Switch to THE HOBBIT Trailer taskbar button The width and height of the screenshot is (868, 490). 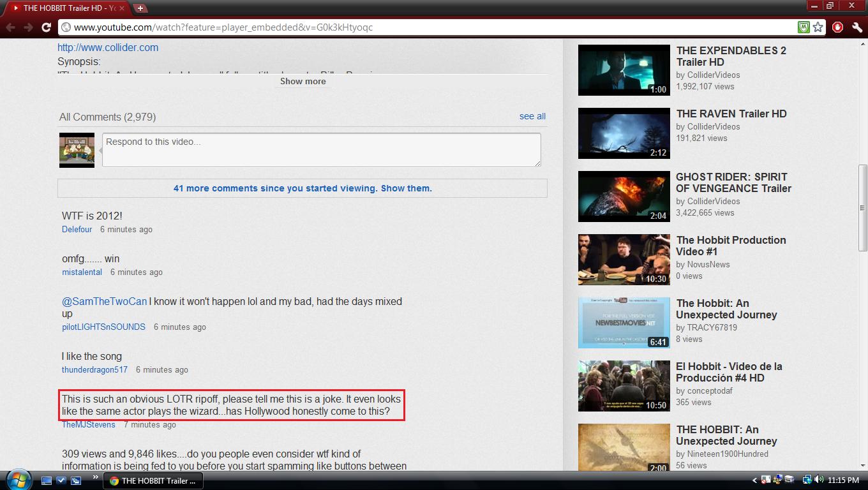pyautogui.click(x=153, y=480)
